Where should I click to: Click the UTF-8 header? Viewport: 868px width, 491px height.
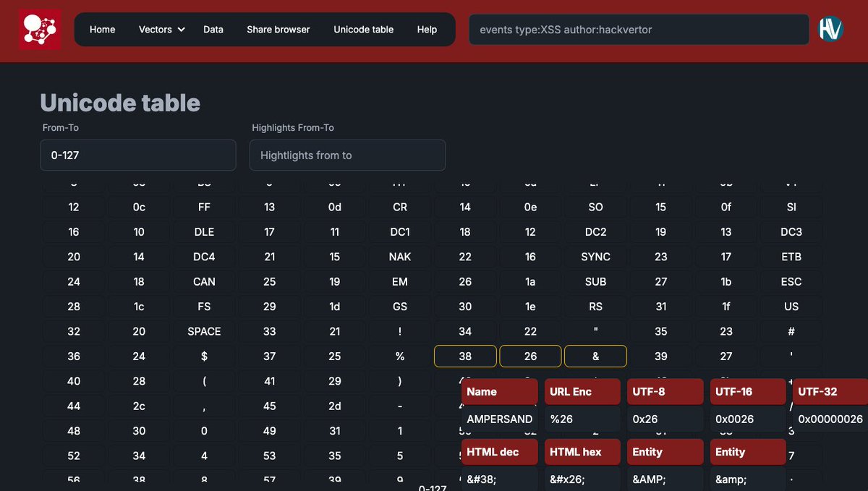665,392
